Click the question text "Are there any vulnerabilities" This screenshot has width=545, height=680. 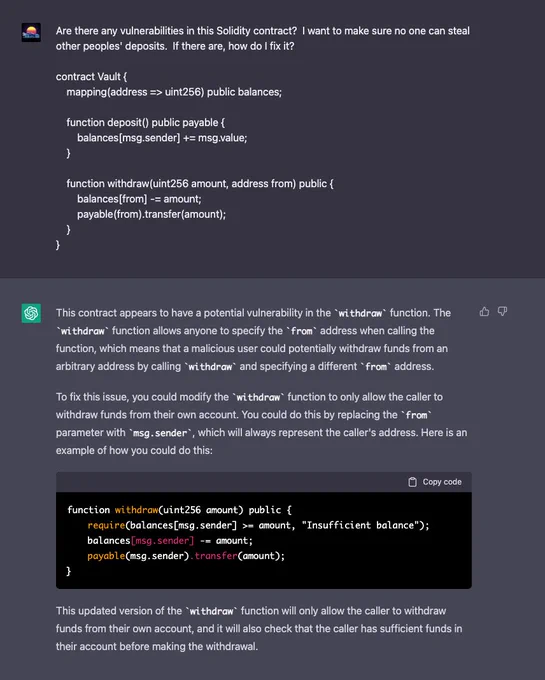[x=263, y=39]
